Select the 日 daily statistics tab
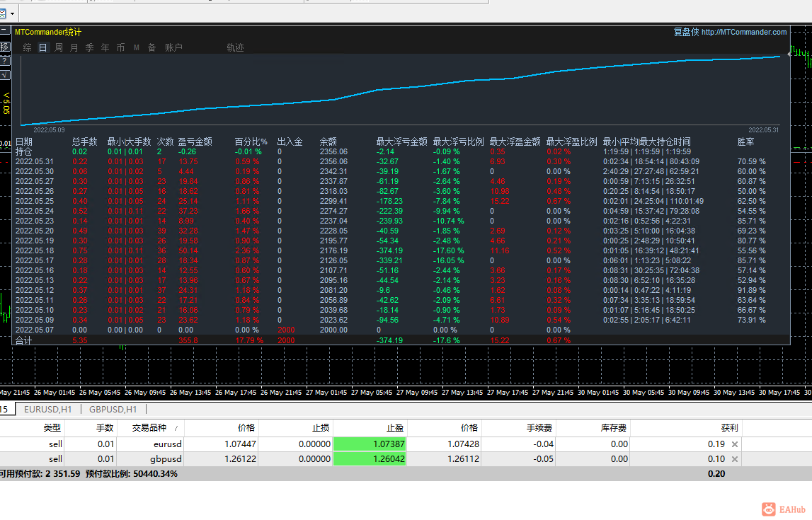 click(x=43, y=47)
